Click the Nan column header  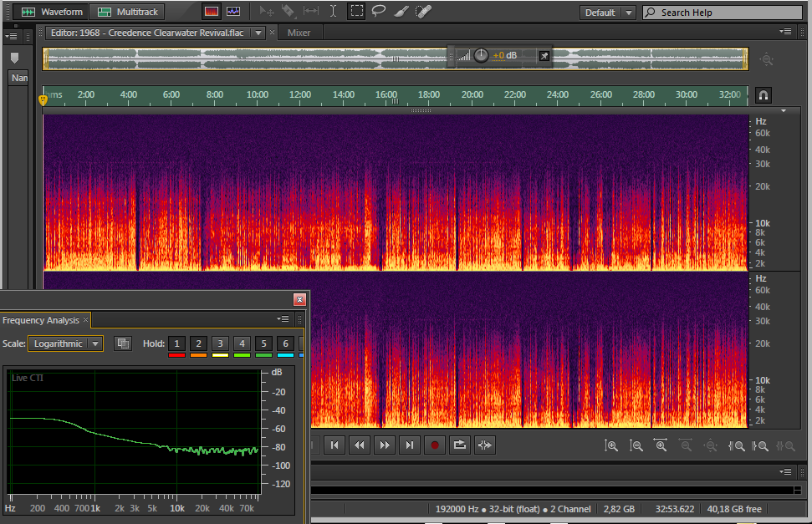point(19,78)
